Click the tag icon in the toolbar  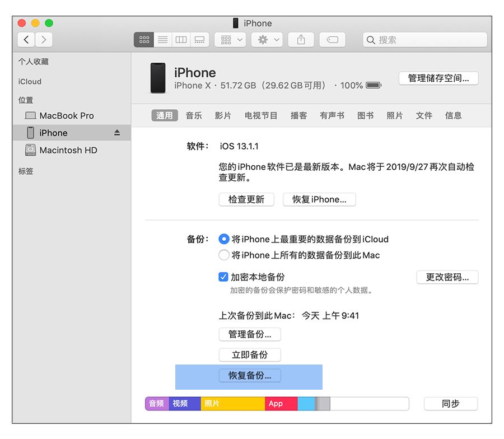(332, 40)
